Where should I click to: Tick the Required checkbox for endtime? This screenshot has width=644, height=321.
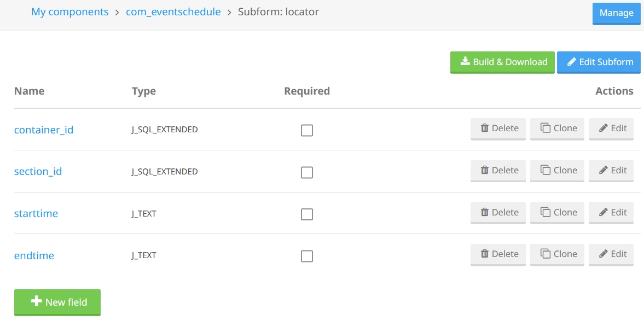tap(307, 256)
